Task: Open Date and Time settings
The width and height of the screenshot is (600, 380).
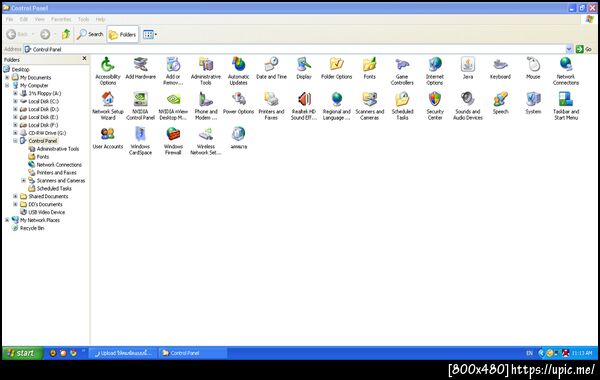Action: point(271,68)
